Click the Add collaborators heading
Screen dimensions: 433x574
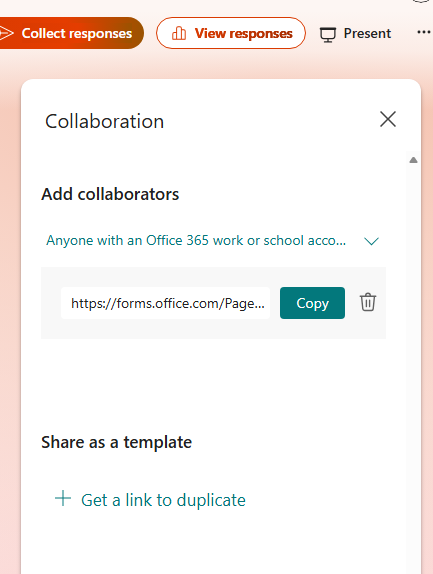tap(110, 194)
